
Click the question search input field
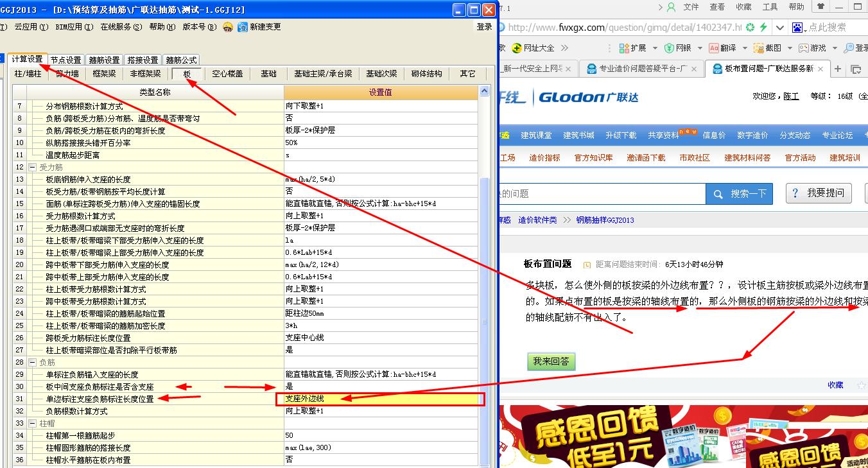pyautogui.click(x=602, y=193)
